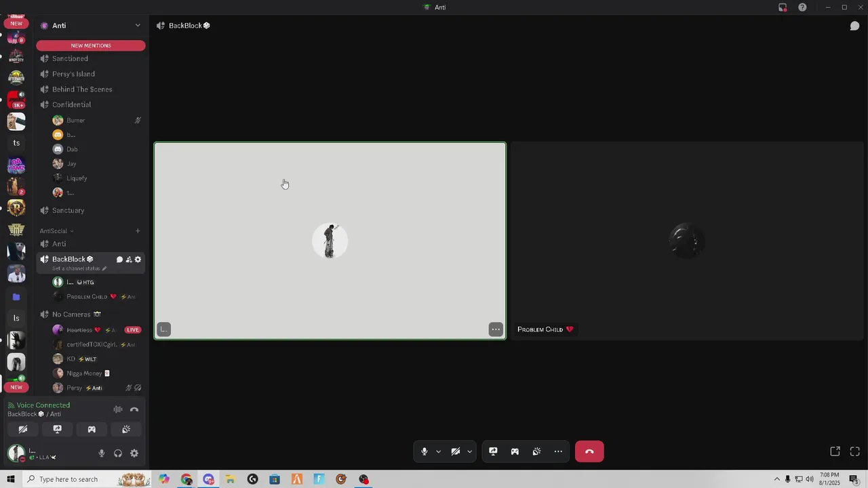Edit BackBlock channel settings gear
The width and height of the screenshot is (868, 488).
[x=138, y=260]
